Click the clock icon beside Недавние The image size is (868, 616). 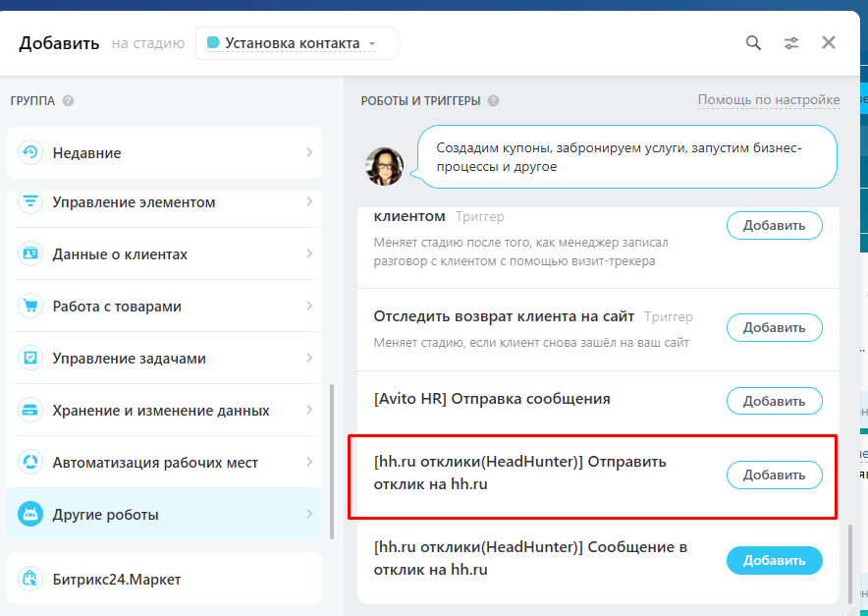29,152
